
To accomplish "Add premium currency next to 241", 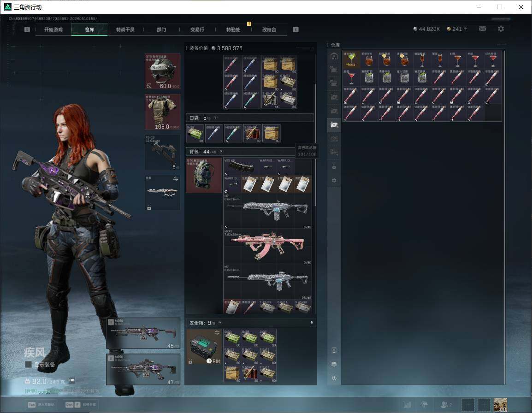I will tap(466, 29).
